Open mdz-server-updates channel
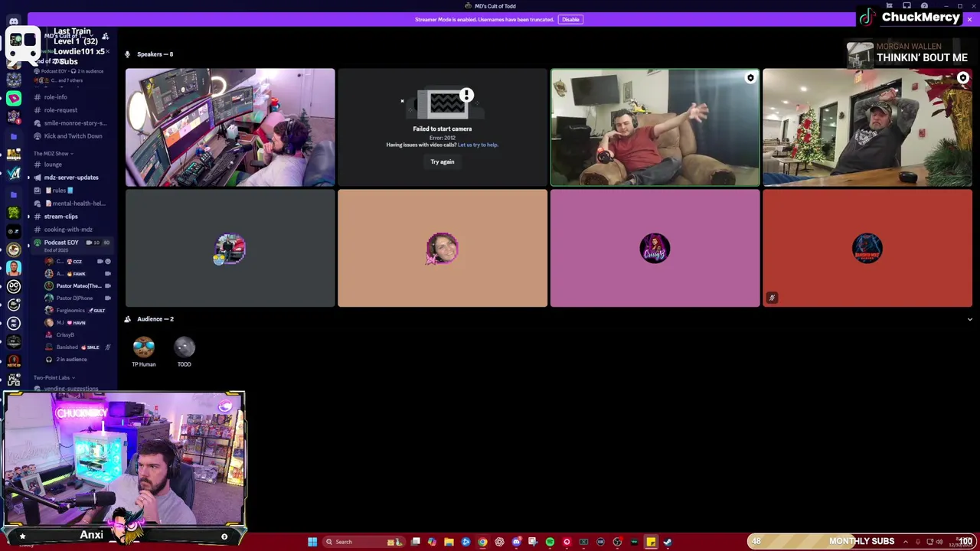The image size is (980, 551). (71, 178)
